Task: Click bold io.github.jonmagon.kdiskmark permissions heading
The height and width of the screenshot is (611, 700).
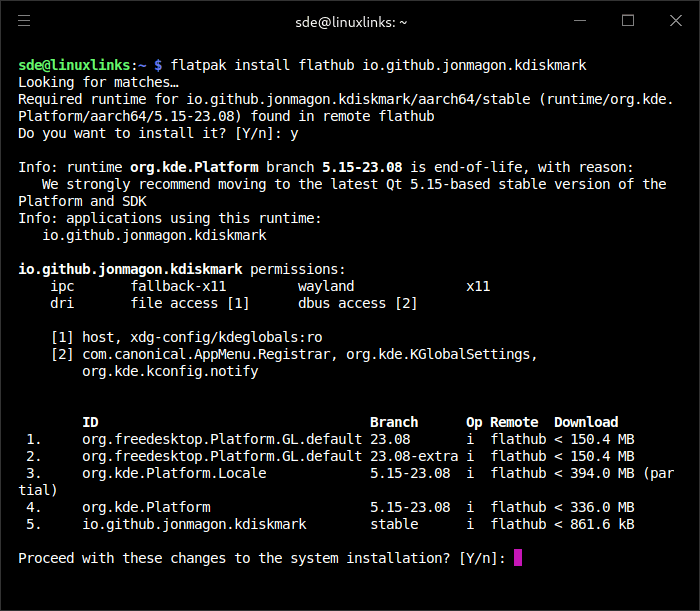Action: [x=130, y=269]
